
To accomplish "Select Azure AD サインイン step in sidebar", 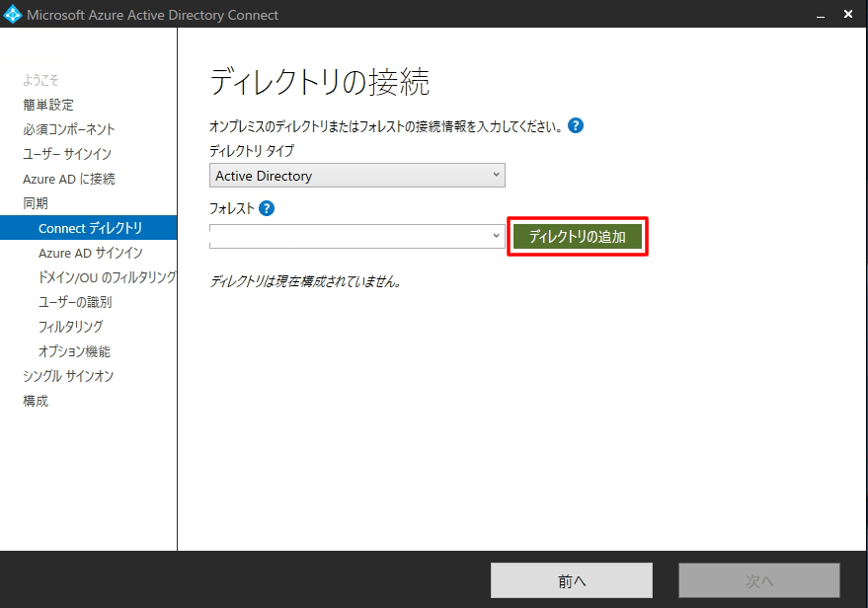I will tap(90, 253).
